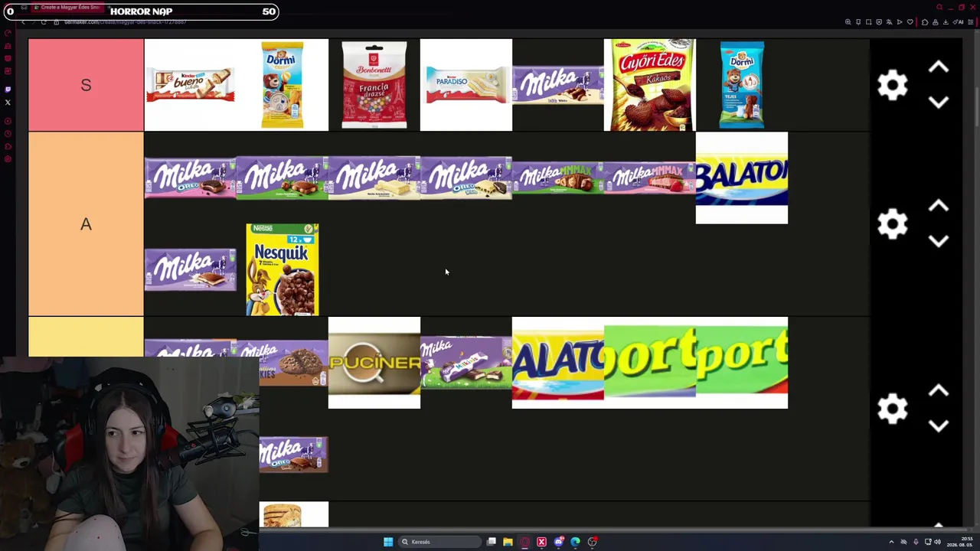Open browser downloads icon
The image size is (980, 551).
945,22
